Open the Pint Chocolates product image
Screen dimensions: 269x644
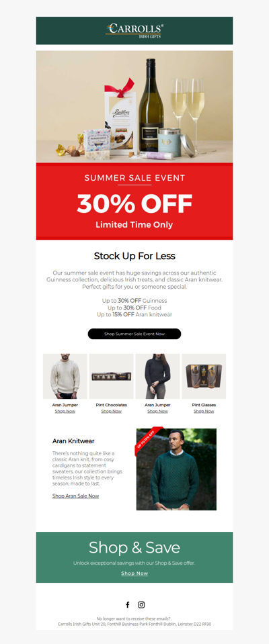coord(112,376)
